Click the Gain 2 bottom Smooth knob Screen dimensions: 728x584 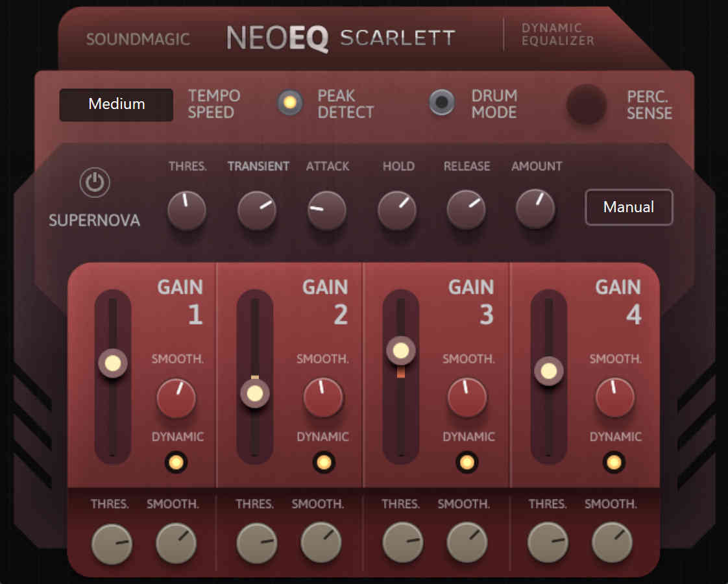pos(321,542)
